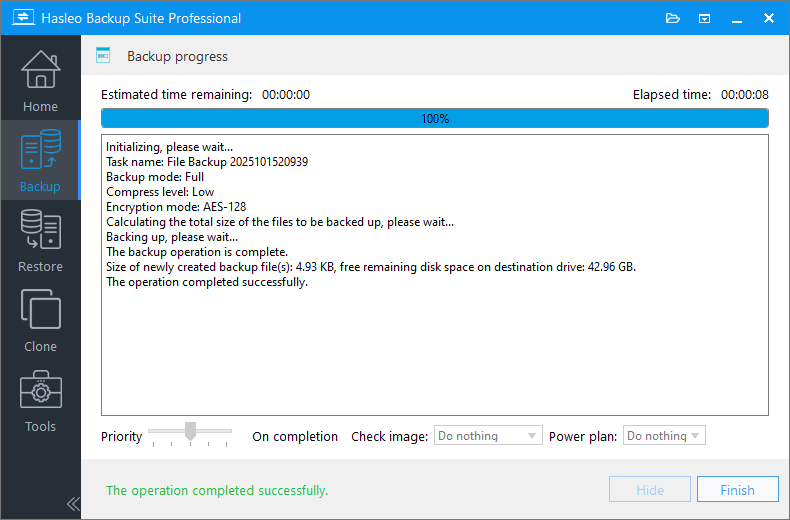The height and width of the screenshot is (520, 790).
Task: Click the 'Backup progress' heading text
Action: [x=177, y=56]
